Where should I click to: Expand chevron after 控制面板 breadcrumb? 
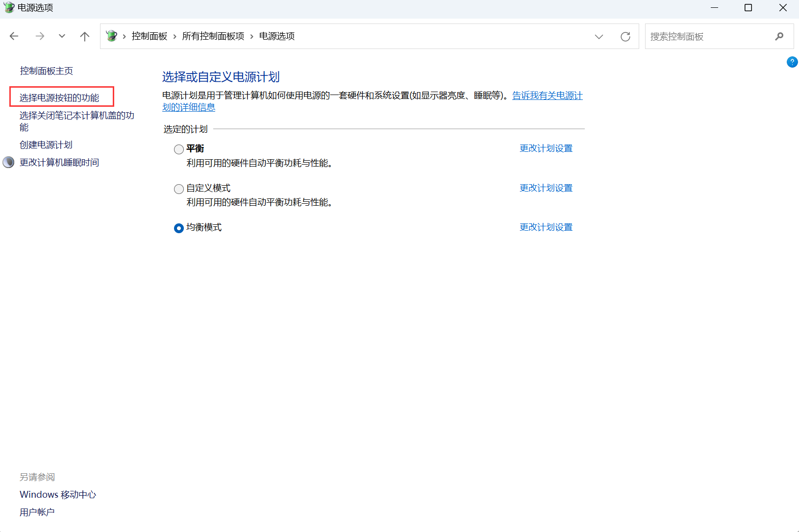click(x=175, y=37)
